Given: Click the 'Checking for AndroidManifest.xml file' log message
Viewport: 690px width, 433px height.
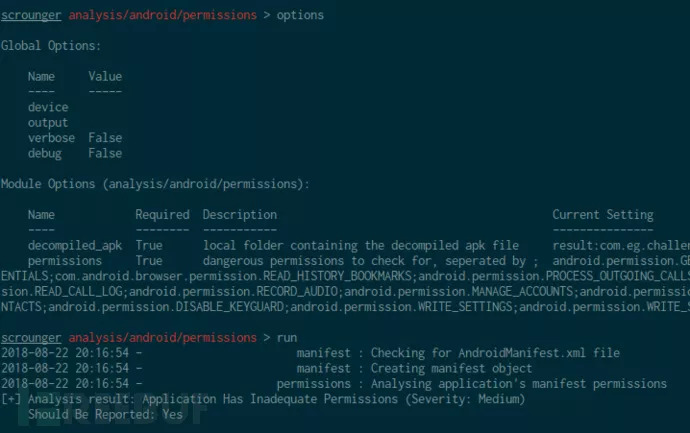Looking at the screenshot, I should click(495, 353).
